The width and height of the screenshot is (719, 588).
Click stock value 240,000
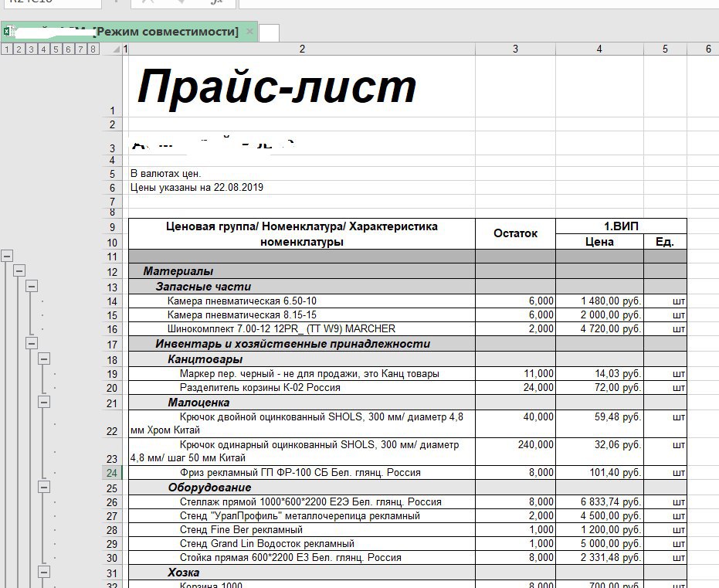point(515,451)
